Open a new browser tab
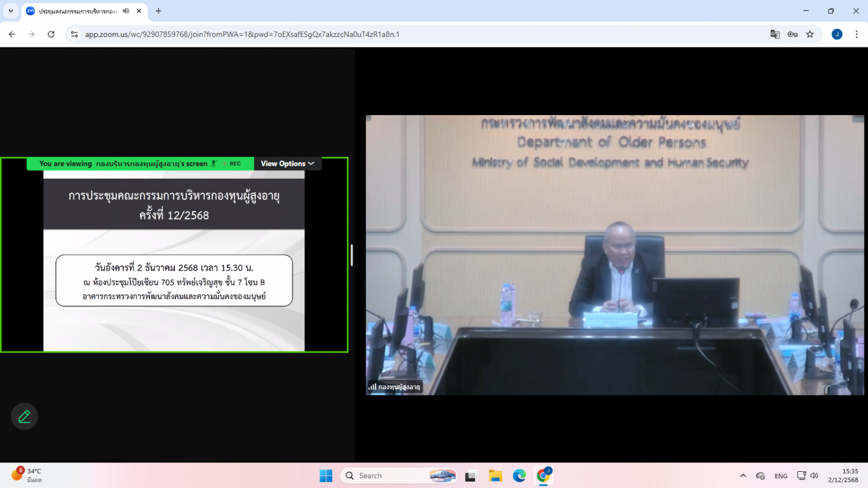This screenshot has height=488, width=868. 159,11
